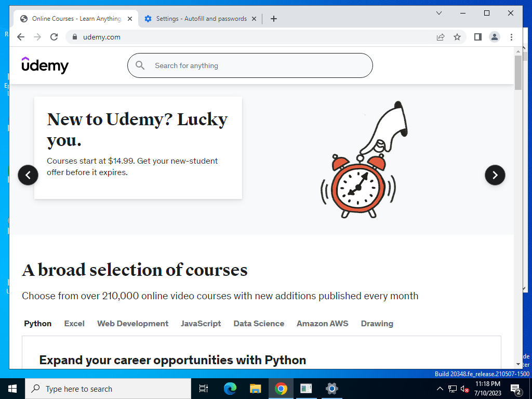Click 'Expand your career opportunities with Python' heading
The height and width of the screenshot is (399, 532).
tap(172, 360)
